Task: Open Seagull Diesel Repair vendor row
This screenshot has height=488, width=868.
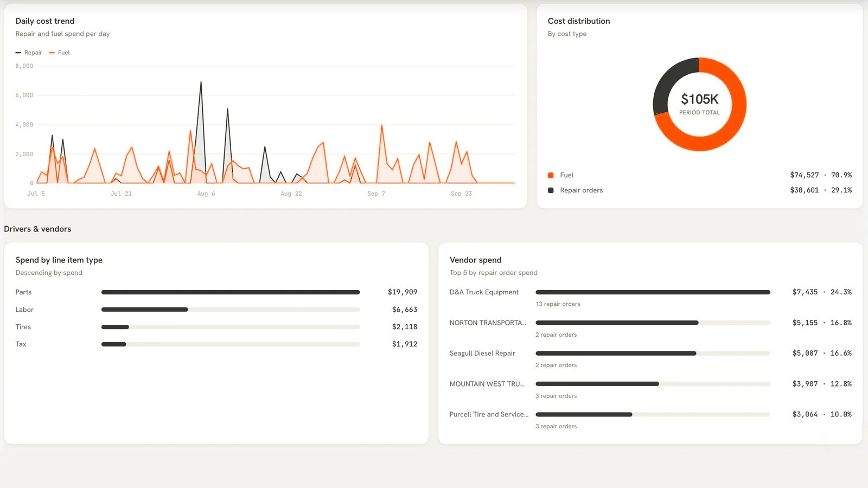Action: click(650, 358)
